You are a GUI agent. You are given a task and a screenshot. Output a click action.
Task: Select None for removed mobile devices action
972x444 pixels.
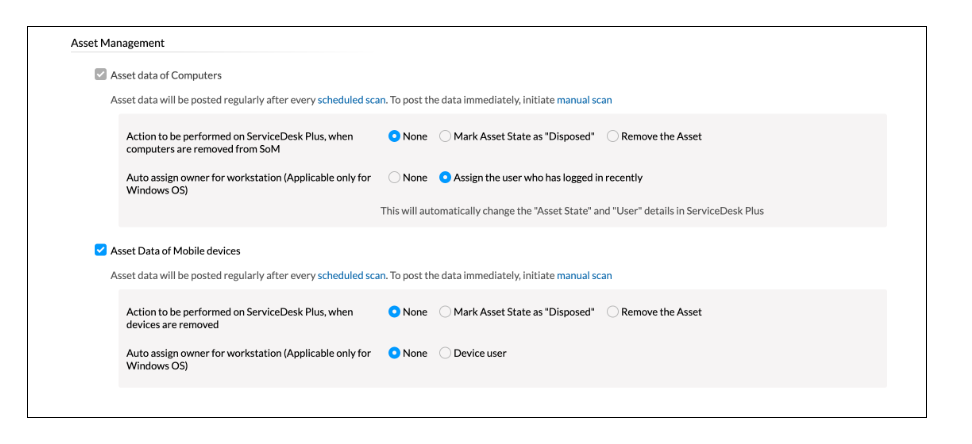pyautogui.click(x=395, y=312)
